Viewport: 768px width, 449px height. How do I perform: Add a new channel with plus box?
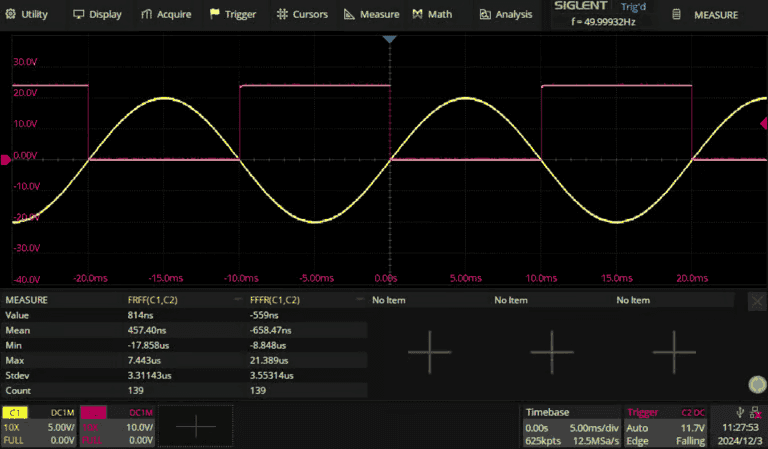tap(196, 426)
